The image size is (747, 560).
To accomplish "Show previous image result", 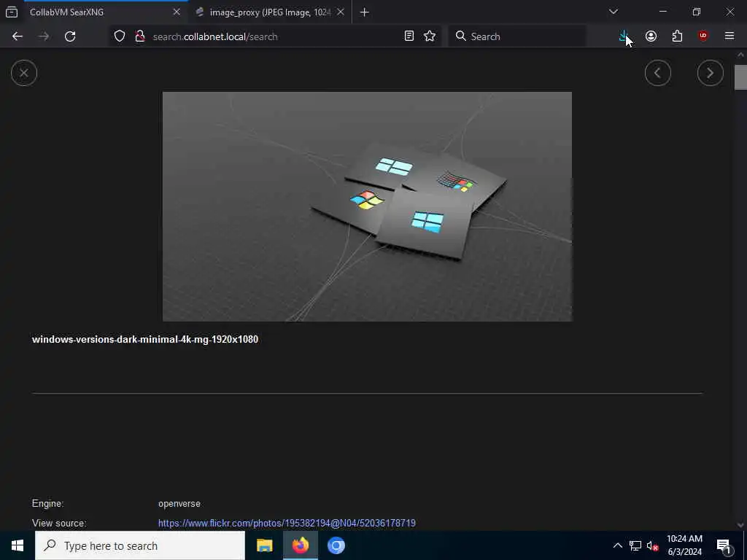I will tap(657, 73).
